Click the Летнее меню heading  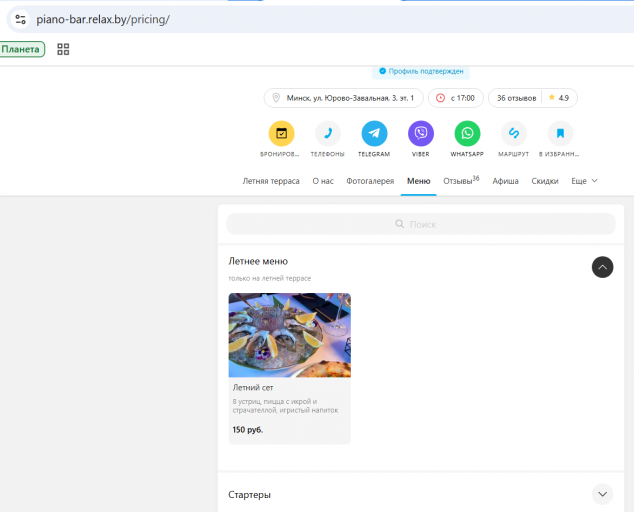click(258, 261)
